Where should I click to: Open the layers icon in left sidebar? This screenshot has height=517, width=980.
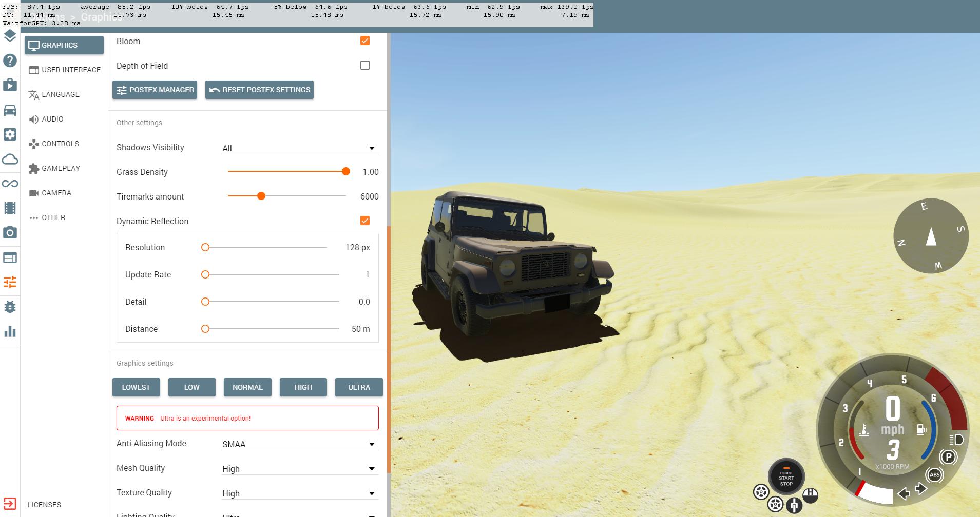(x=10, y=36)
